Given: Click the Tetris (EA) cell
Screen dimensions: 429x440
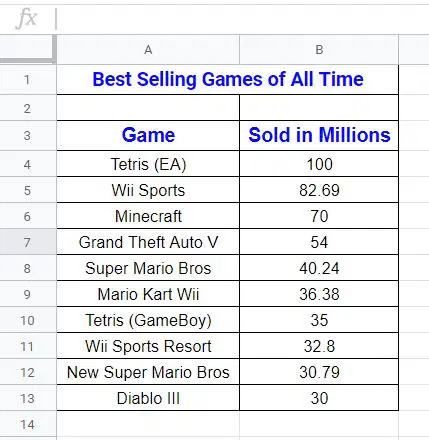Looking at the screenshot, I should pyautogui.click(x=148, y=164).
